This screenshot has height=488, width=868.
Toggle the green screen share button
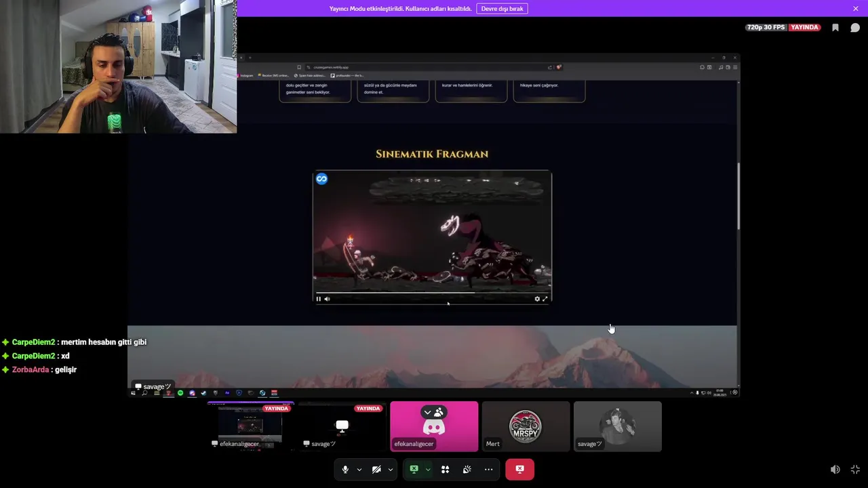(x=414, y=469)
